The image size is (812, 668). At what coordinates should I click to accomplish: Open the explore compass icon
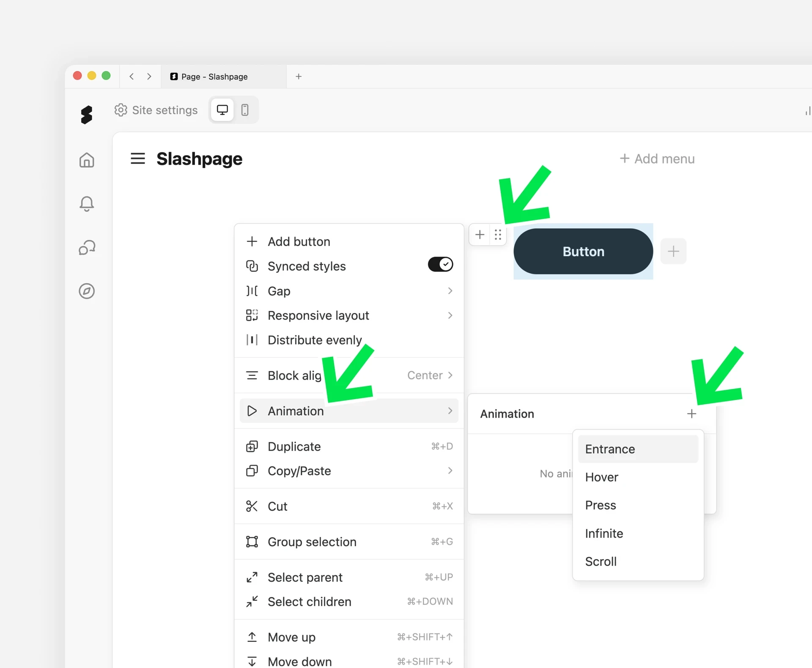click(87, 291)
